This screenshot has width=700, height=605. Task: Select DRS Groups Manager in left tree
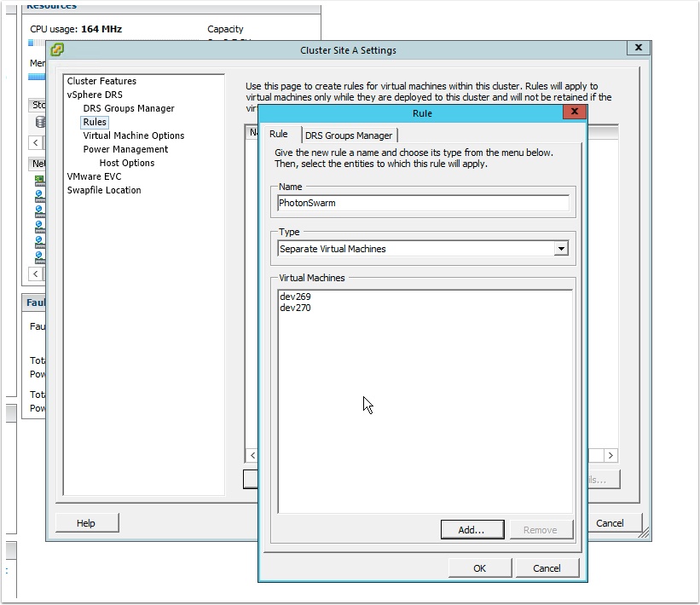point(129,108)
